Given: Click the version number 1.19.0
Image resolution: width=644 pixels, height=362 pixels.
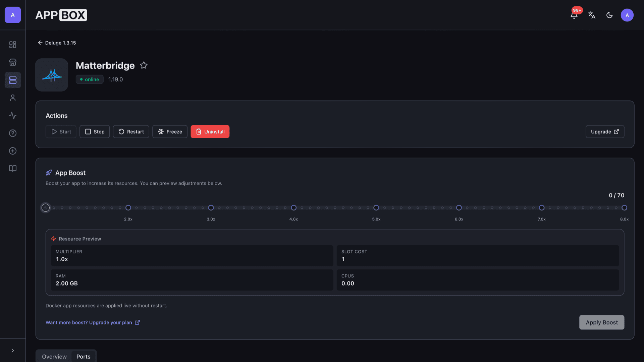Looking at the screenshot, I should 115,80.
